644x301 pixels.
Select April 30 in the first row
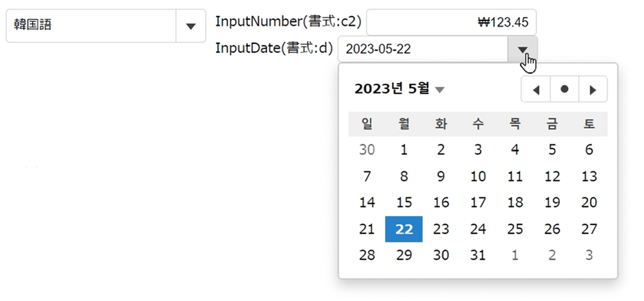tap(367, 149)
